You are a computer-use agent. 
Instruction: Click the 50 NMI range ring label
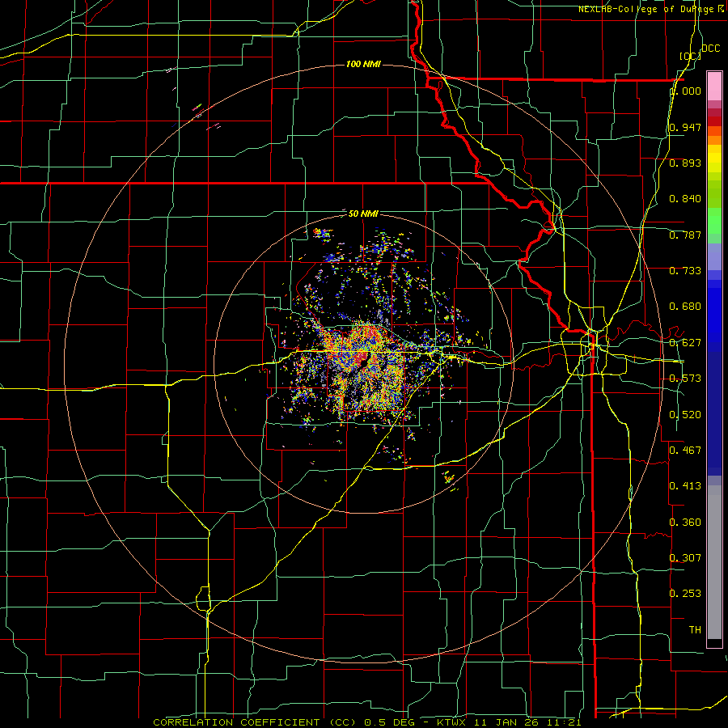coord(363,214)
